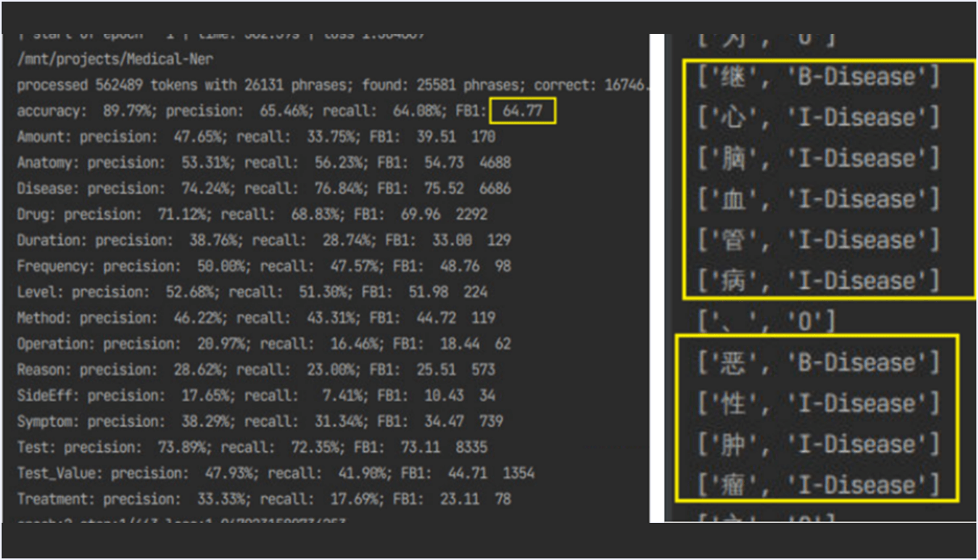Click the SideEff metrics row
Viewport: 978px width, 560px height.
256,395
